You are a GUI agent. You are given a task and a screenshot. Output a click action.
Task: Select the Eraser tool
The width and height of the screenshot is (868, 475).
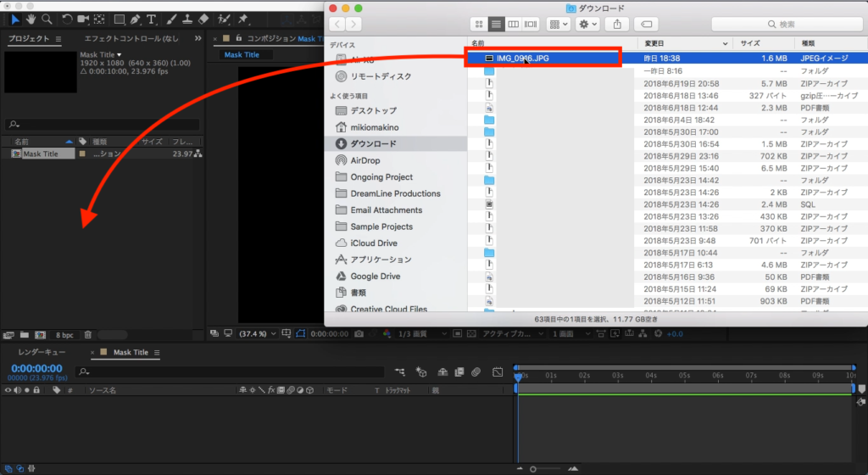(x=203, y=19)
